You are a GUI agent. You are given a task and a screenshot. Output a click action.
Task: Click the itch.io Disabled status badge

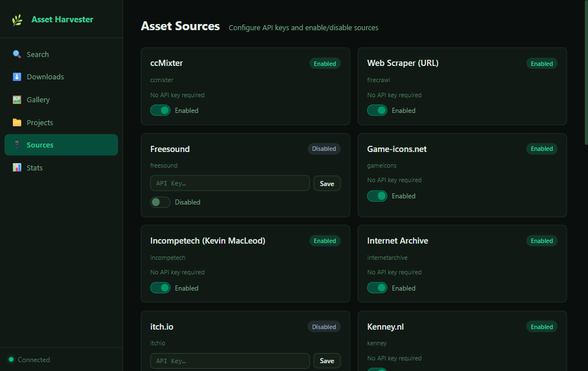tap(324, 327)
